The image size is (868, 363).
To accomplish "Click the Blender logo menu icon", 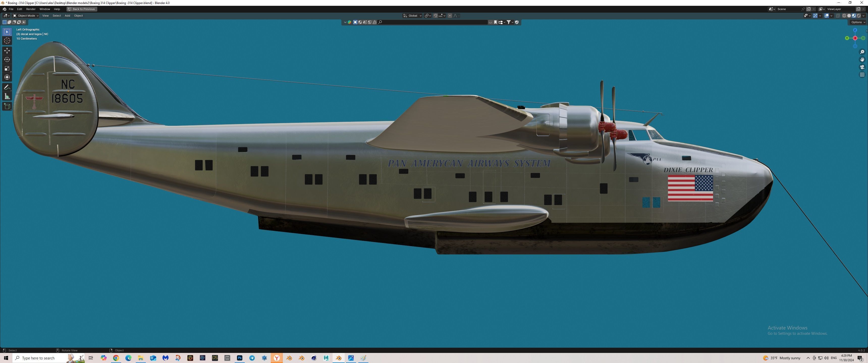I will coord(4,9).
